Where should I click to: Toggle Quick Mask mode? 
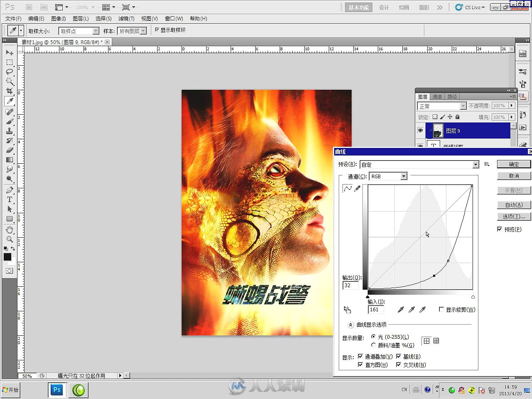[9, 271]
